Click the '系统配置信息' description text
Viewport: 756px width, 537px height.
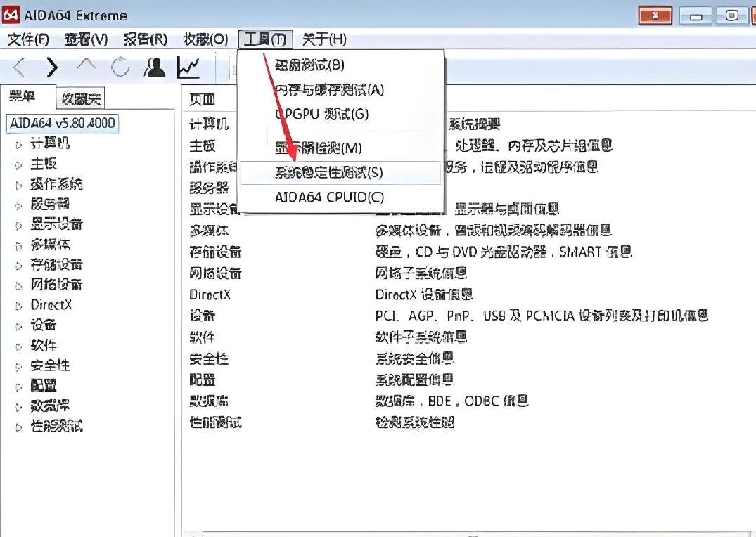415,380
